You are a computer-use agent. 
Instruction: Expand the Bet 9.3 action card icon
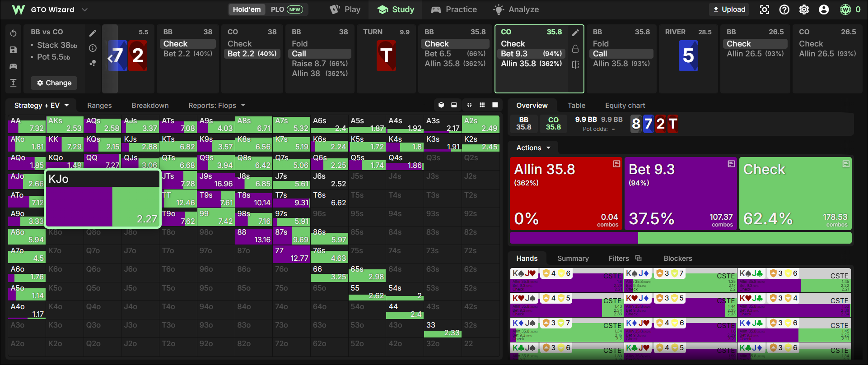tap(731, 164)
